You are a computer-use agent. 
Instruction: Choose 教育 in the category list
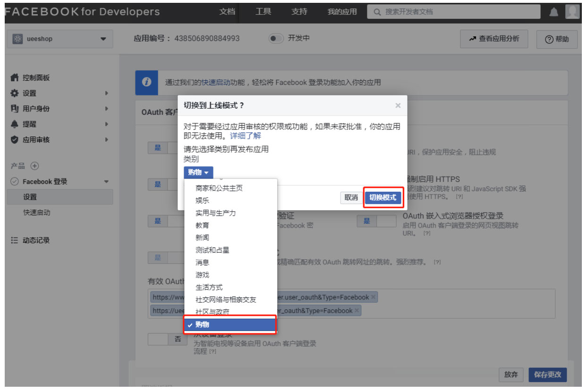tap(202, 225)
